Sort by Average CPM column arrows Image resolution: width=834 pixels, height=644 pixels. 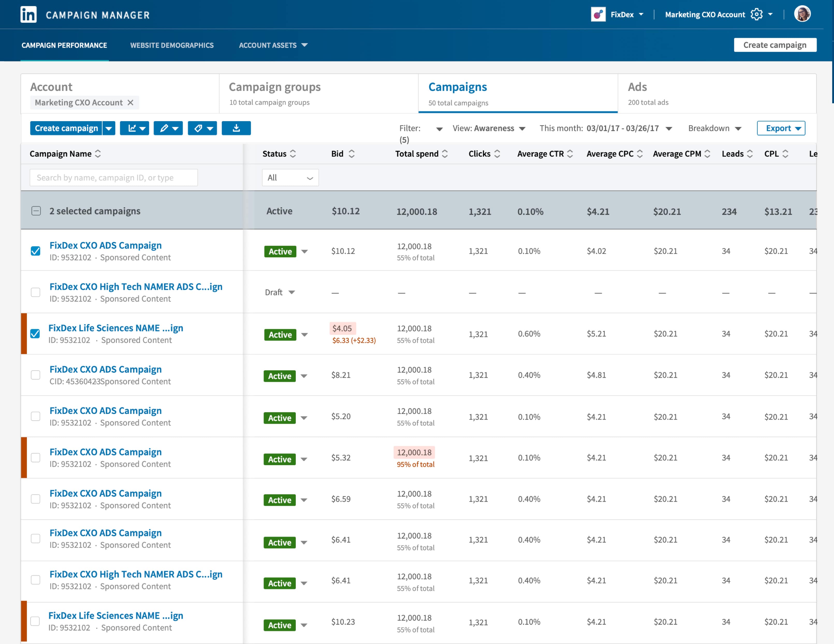point(708,153)
